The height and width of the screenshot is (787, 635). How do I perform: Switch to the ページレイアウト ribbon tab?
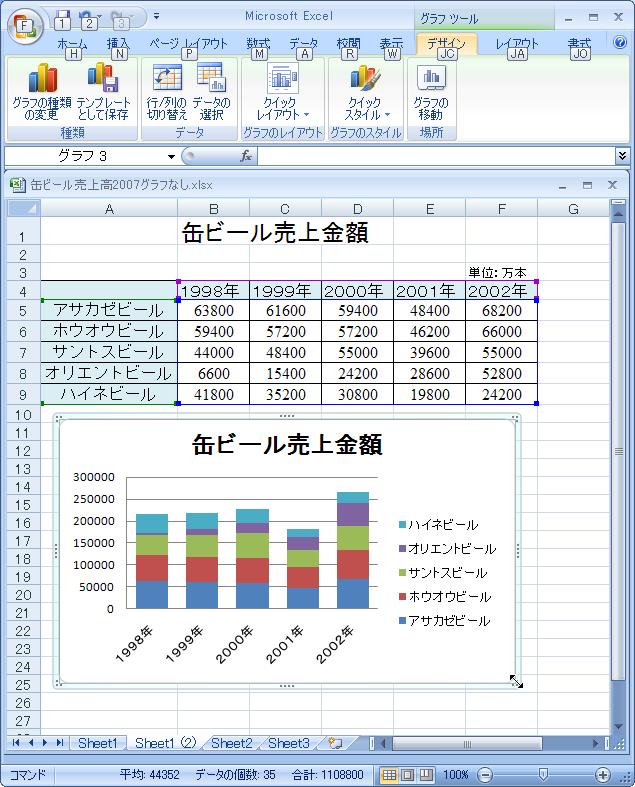188,44
